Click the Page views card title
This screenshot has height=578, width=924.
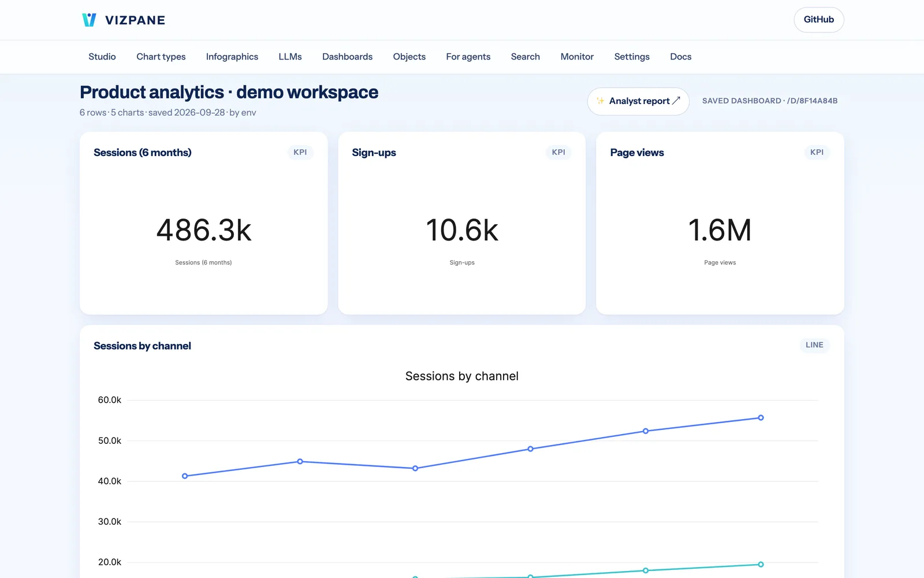[637, 153]
